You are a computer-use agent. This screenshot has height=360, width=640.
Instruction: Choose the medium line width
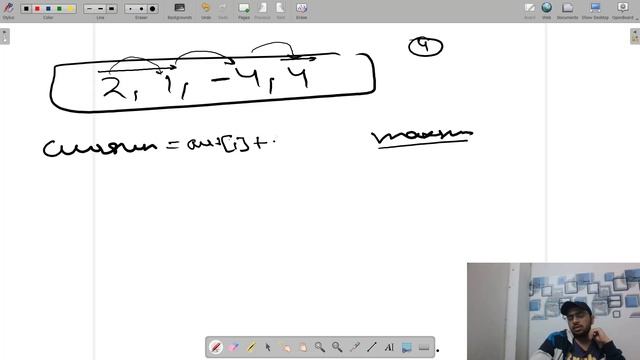tap(100, 9)
